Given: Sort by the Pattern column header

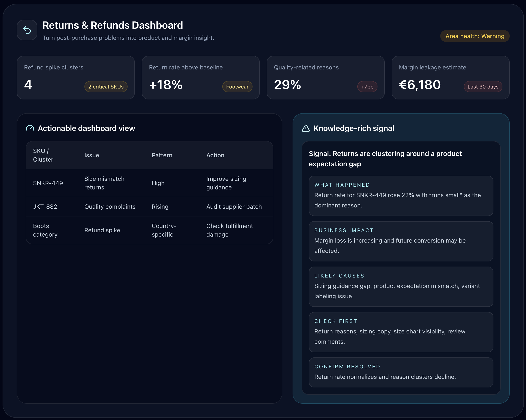Looking at the screenshot, I should pos(162,155).
